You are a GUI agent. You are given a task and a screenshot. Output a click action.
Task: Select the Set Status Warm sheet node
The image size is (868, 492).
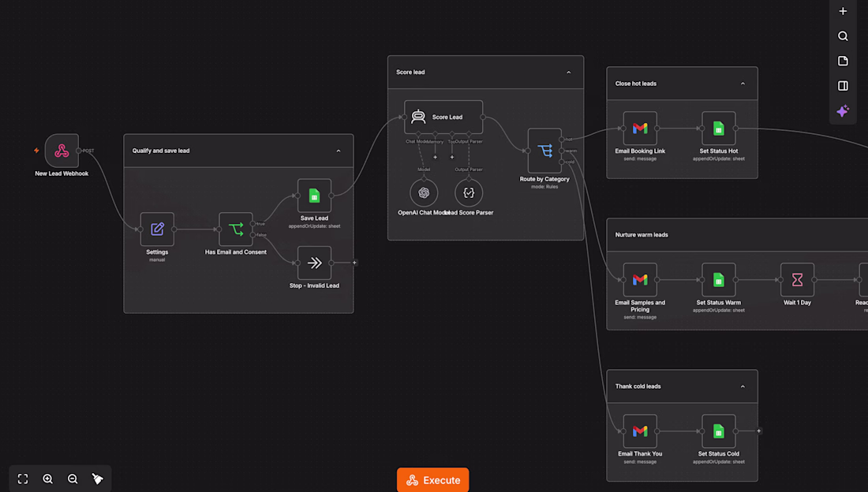(719, 280)
